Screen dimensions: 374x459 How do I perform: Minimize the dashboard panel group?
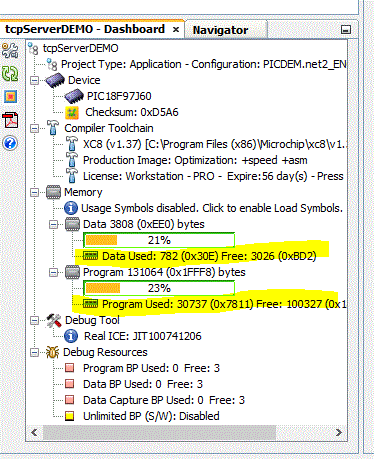[x=346, y=30]
